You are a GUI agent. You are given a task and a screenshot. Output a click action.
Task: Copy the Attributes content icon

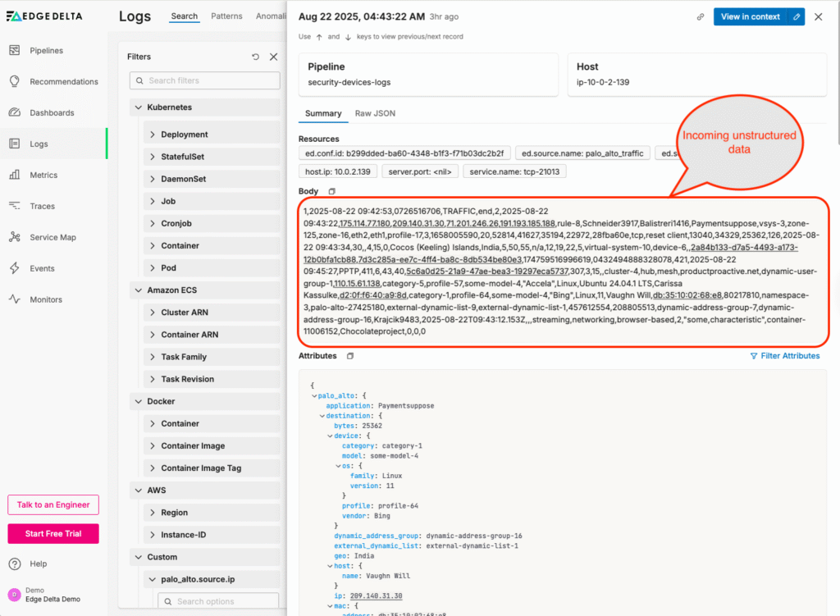pos(350,356)
